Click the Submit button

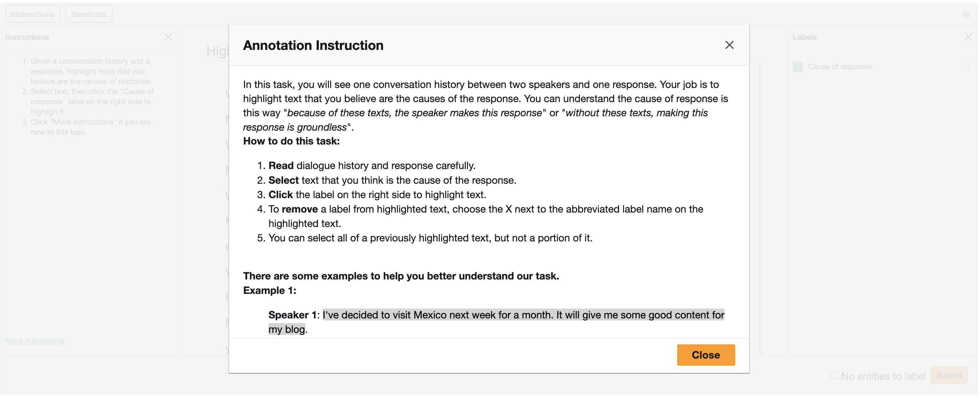949,375
